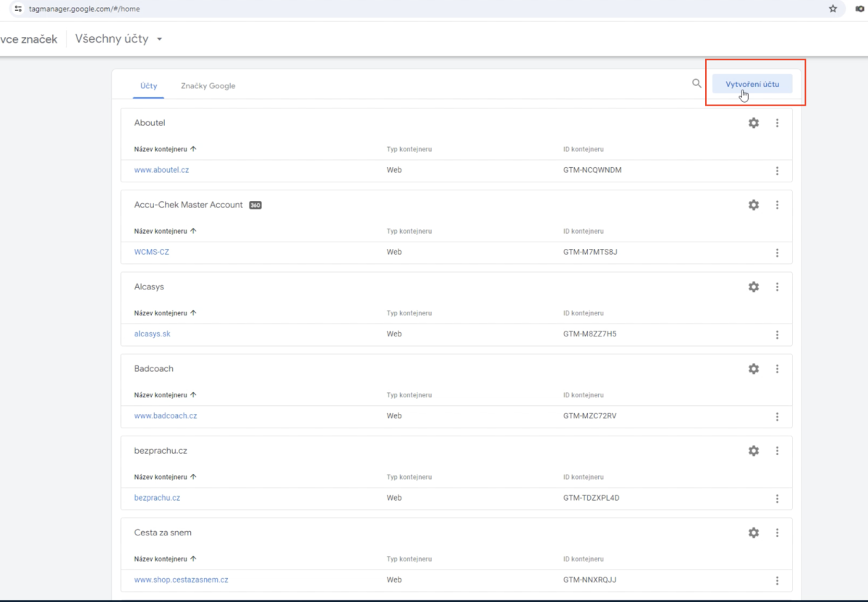Viewport: 868px width, 602px height.
Task: Select container ID GTM-M7MTS8J
Action: tap(590, 252)
